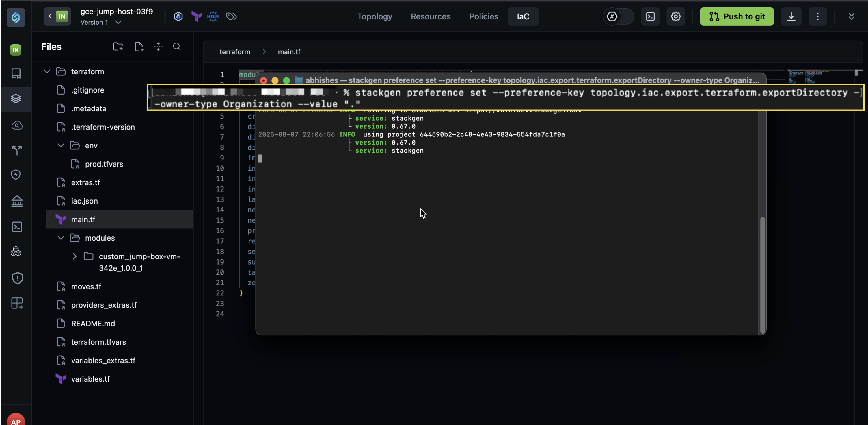Viewport: 868px width, 425px height.
Task: Collapse the terraform folder in the file tree
Action: (46, 71)
